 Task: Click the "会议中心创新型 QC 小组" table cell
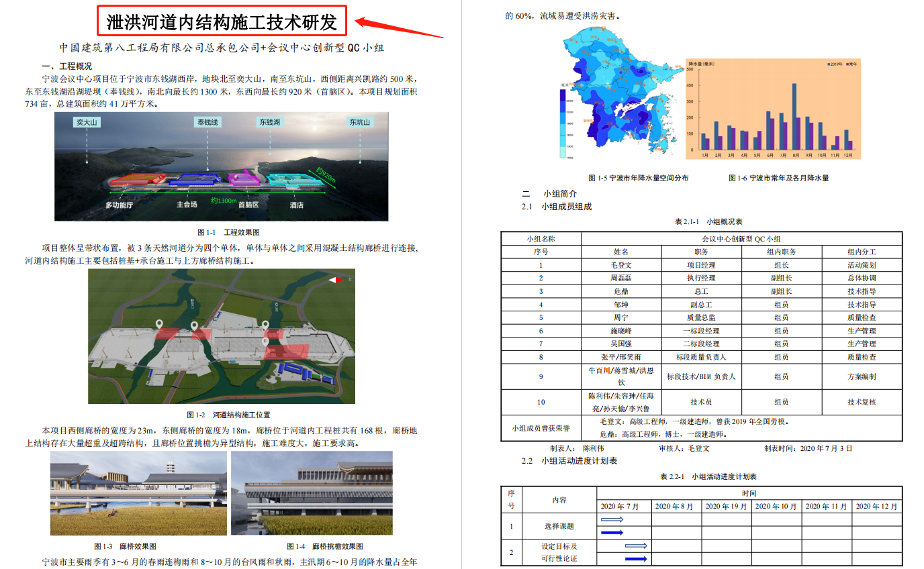tap(741, 239)
